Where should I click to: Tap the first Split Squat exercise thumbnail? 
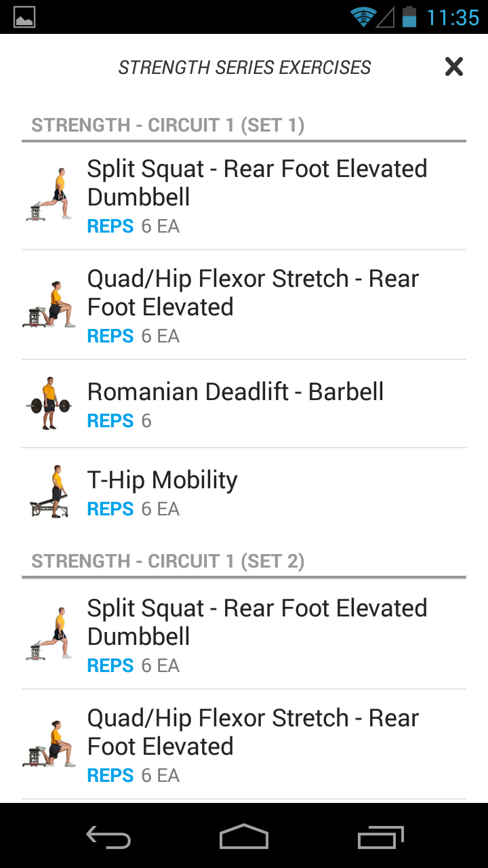tap(49, 195)
